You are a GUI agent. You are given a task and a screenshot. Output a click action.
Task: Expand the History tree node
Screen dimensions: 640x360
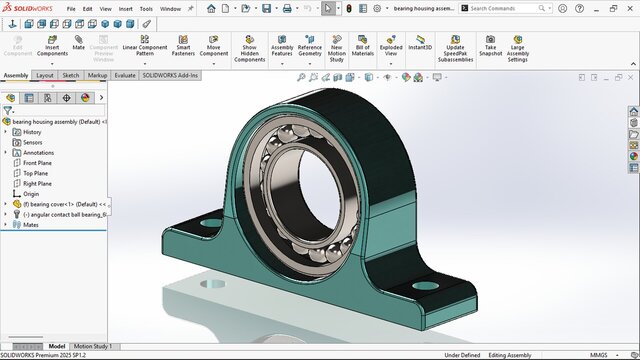pyautogui.click(x=6, y=132)
